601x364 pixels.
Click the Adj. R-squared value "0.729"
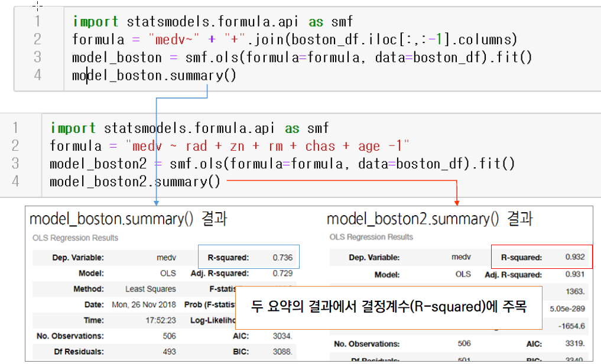[282, 273]
